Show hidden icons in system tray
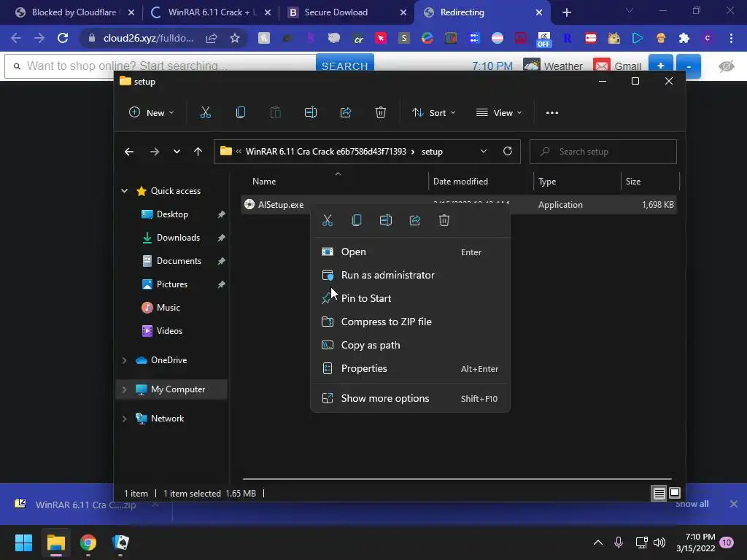 pyautogui.click(x=598, y=542)
